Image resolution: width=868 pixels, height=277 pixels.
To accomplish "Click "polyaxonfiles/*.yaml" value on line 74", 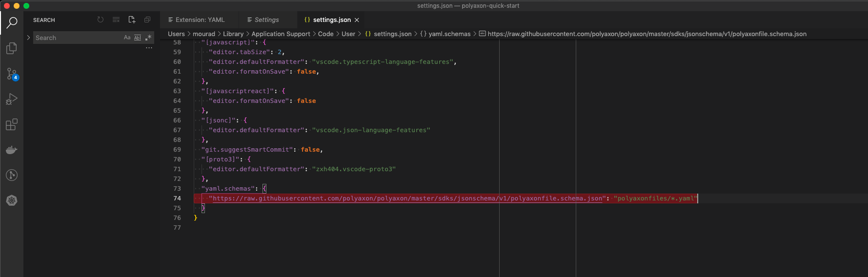I will (x=655, y=198).
